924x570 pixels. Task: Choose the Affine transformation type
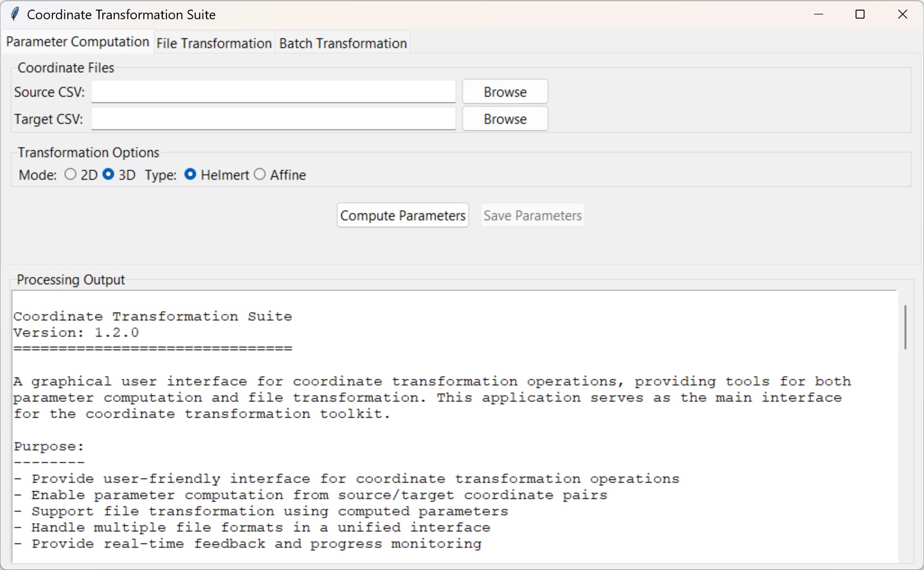(260, 174)
